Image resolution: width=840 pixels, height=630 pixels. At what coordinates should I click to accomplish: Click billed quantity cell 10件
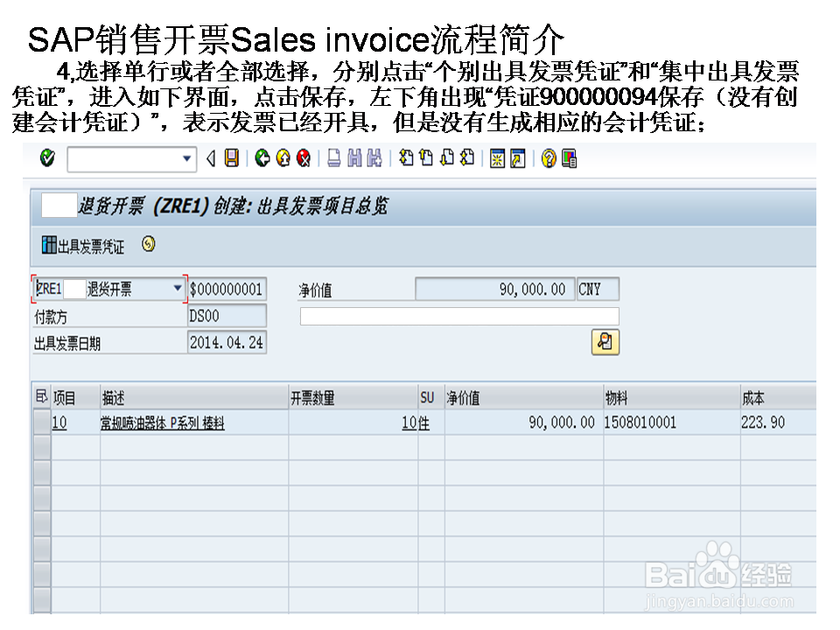[416, 423]
